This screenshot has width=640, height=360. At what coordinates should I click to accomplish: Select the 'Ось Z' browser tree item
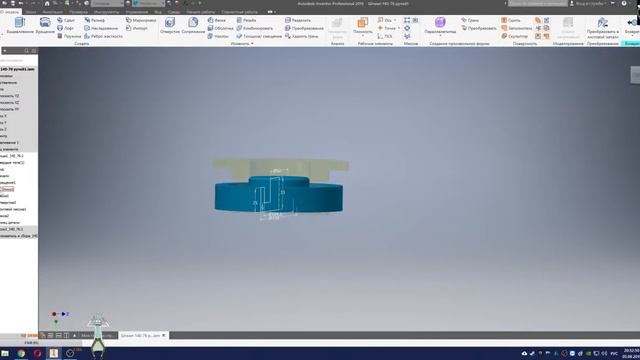(3, 129)
